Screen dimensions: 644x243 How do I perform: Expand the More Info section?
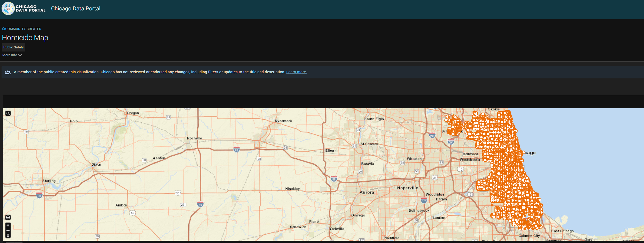pyautogui.click(x=12, y=55)
